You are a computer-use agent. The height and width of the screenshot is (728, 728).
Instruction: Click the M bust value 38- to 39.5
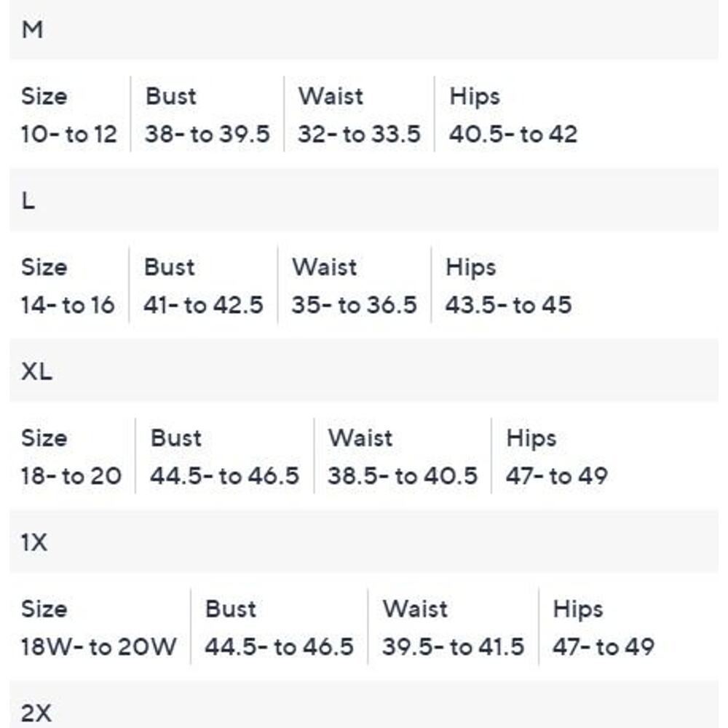click(207, 134)
